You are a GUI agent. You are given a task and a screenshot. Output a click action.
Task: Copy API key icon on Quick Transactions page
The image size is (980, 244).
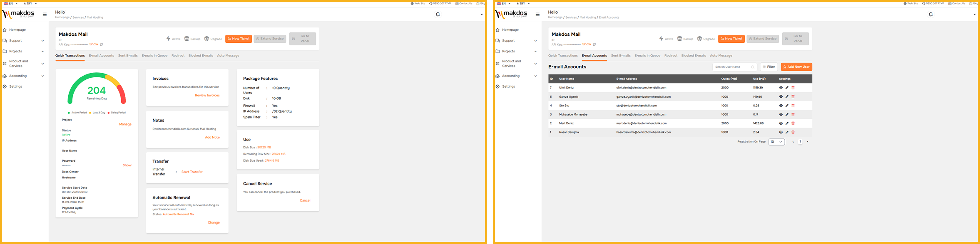click(x=102, y=44)
